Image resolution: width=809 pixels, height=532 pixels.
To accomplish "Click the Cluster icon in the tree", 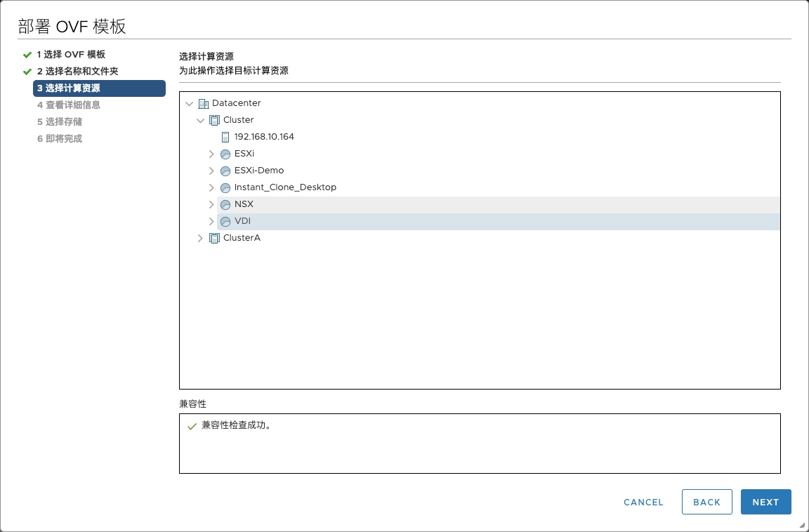I will click(x=214, y=120).
